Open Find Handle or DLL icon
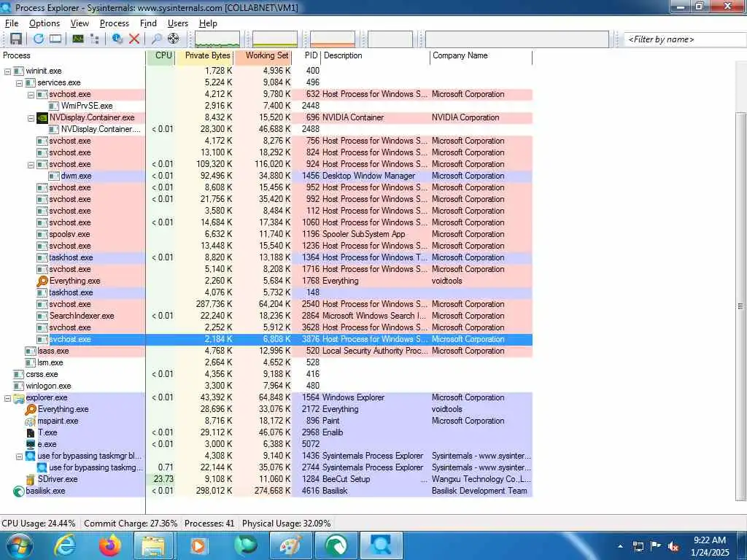The width and height of the screenshot is (747, 560). (156, 39)
